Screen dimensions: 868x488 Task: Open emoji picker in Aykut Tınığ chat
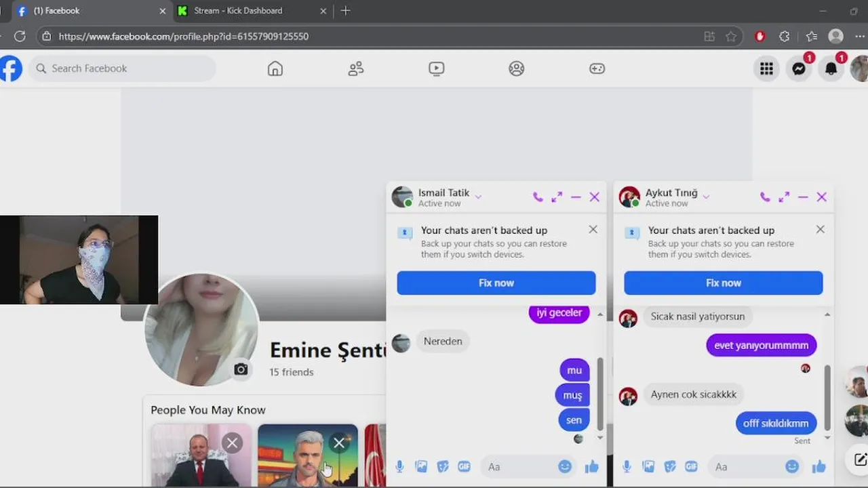pyautogui.click(x=792, y=466)
